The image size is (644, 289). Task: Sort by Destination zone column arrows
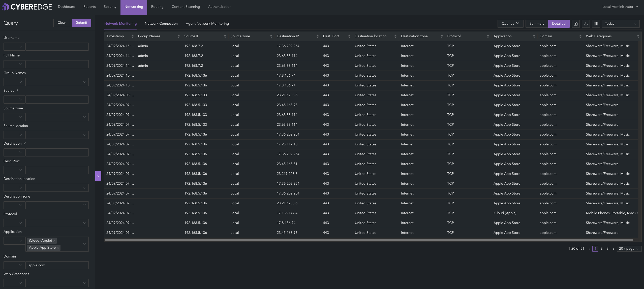point(442,36)
